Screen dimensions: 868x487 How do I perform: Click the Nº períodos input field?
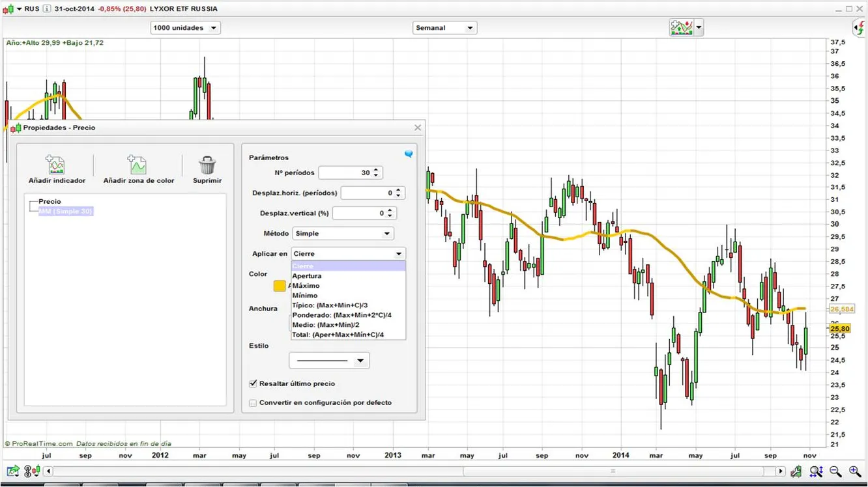(x=345, y=173)
